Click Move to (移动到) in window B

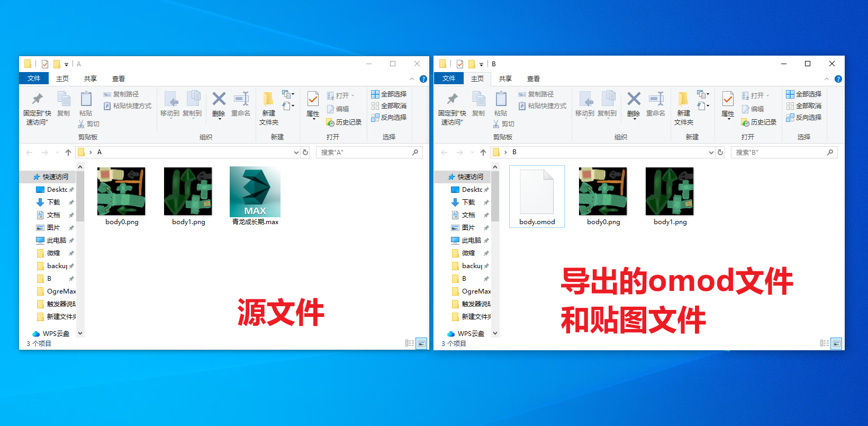(x=585, y=104)
